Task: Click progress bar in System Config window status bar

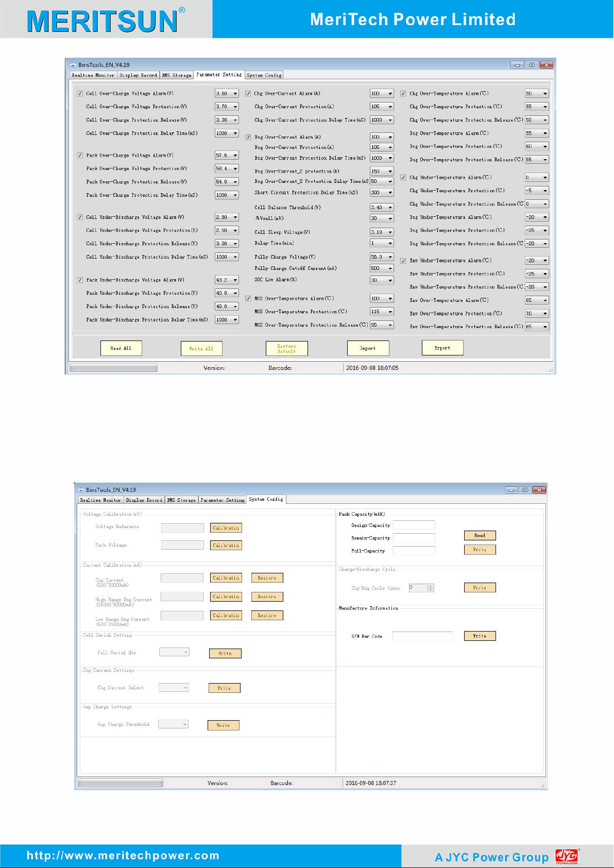Action: 120,783
